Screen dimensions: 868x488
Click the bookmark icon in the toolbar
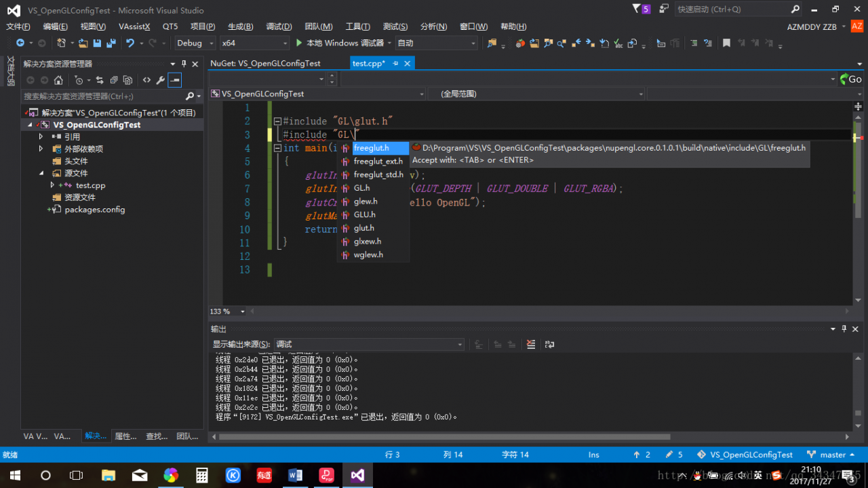point(726,43)
